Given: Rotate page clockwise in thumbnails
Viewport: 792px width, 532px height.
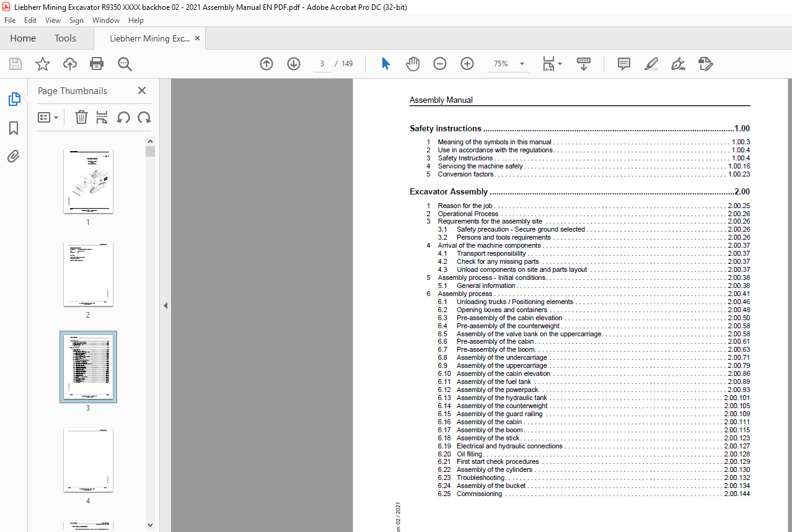Looking at the screenshot, I should coord(144,117).
